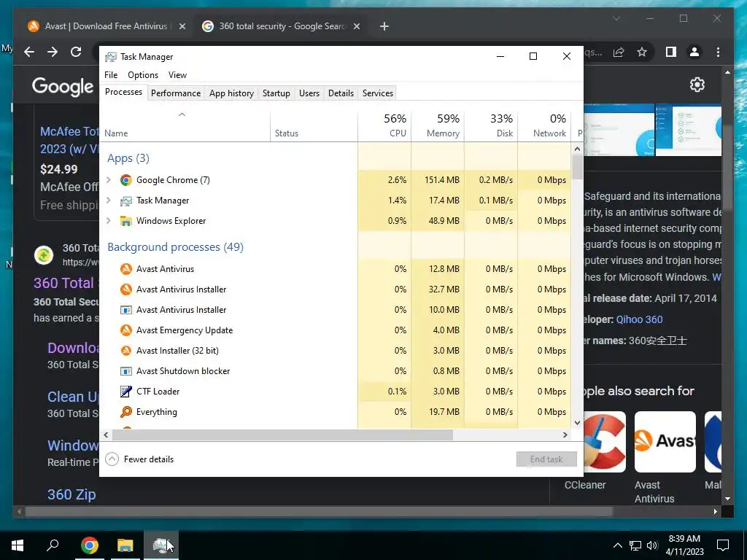
Task: Sort processes by Network column header
Action: click(544, 125)
